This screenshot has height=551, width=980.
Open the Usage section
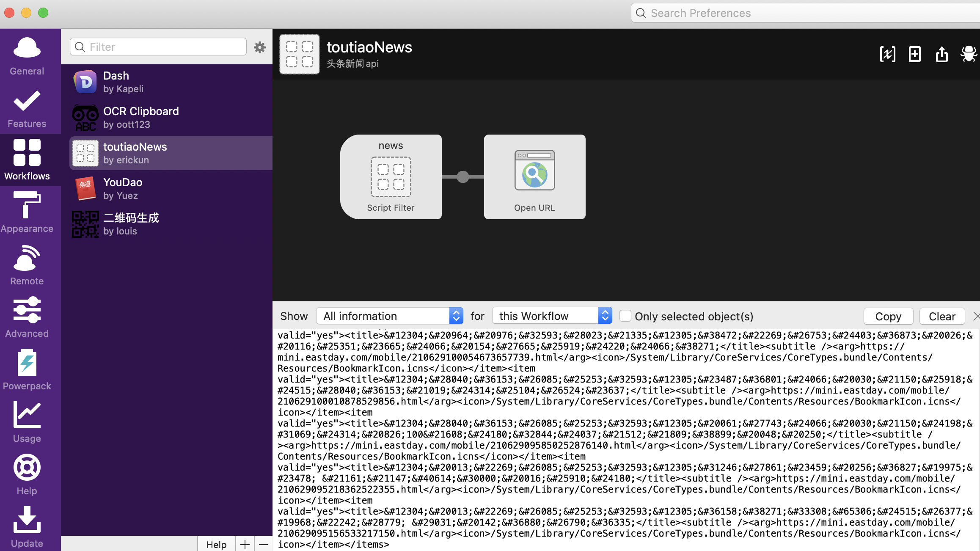tap(27, 421)
